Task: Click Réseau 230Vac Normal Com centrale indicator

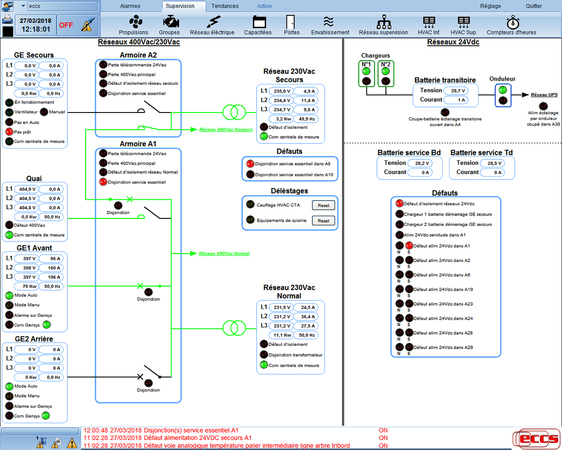Action: (x=264, y=365)
